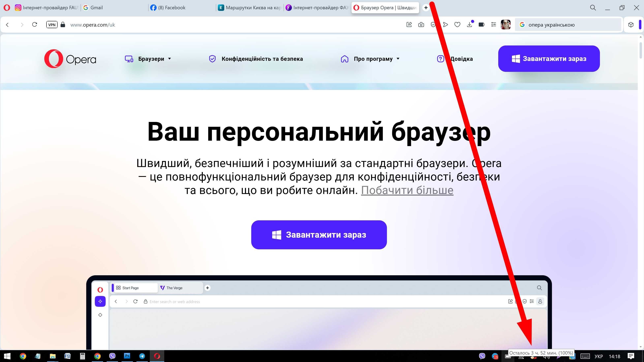This screenshot has width=644, height=362.
Task: Open Easy Setup sliders icon
Action: pos(493,25)
